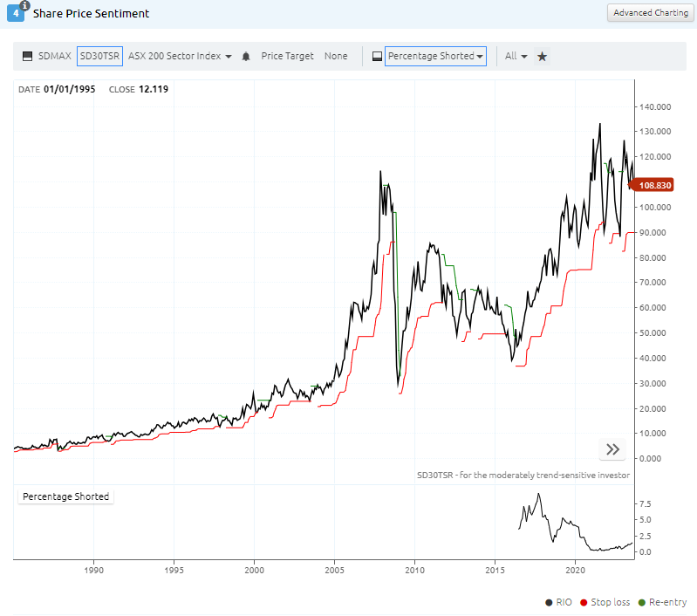Viewport: 697px width, 616px height.
Task: Click the upper chart panel icon beside SDMAX
Action: [27, 56]
